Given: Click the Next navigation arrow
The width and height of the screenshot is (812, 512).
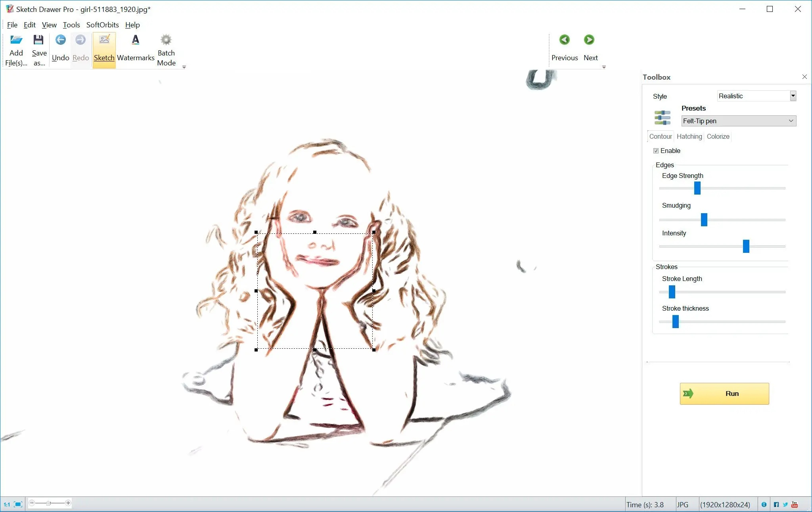Looking at the screenshot, I should [590, 40].
